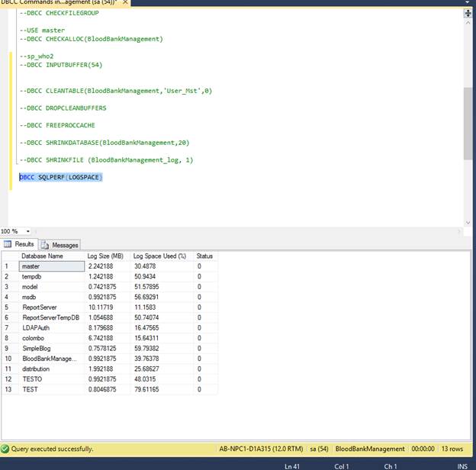The width and height of the screenshot is (476, 470).
Task: Click the --sp_who2 comment line
Action: click(x=37, y=56)
